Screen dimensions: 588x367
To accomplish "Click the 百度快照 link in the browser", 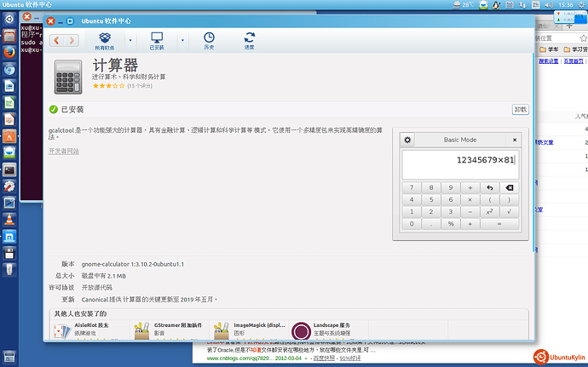I will [x=324, y=358].
